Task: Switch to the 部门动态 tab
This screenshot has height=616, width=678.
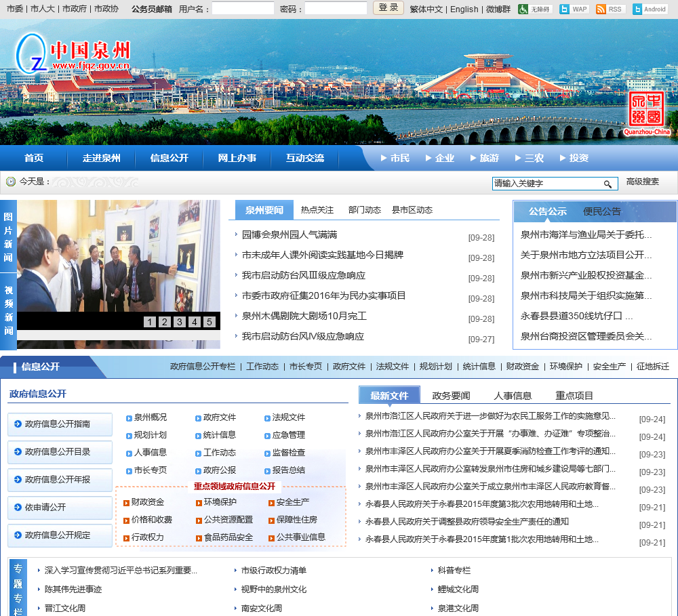Action: [x=365, y=210]
